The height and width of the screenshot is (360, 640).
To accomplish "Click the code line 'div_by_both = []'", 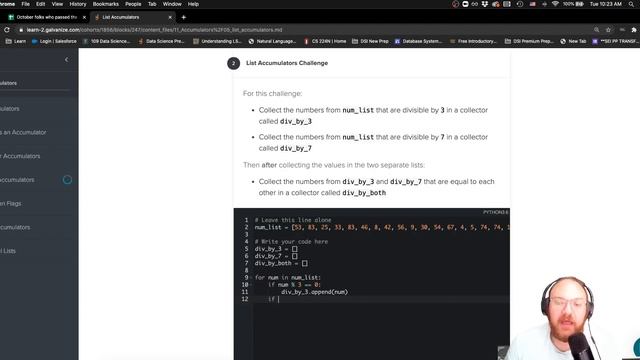I will pyautogui.click(x=281, y=263).
